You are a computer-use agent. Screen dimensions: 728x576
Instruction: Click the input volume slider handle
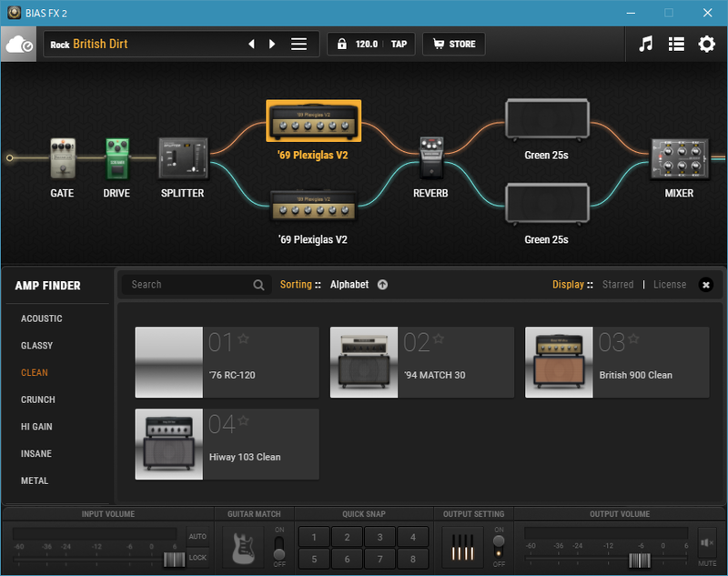point(175,560)
